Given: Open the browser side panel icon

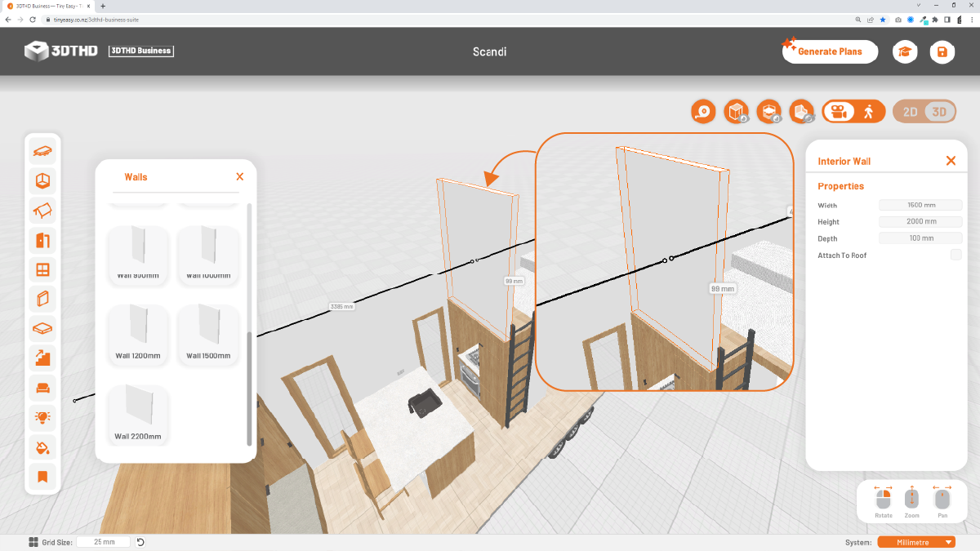Looking at the screenshot, I should pos(947,19).
